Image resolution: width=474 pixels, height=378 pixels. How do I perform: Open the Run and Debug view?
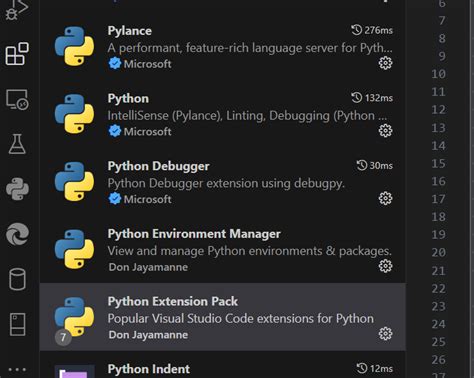(x=17, y=9)
